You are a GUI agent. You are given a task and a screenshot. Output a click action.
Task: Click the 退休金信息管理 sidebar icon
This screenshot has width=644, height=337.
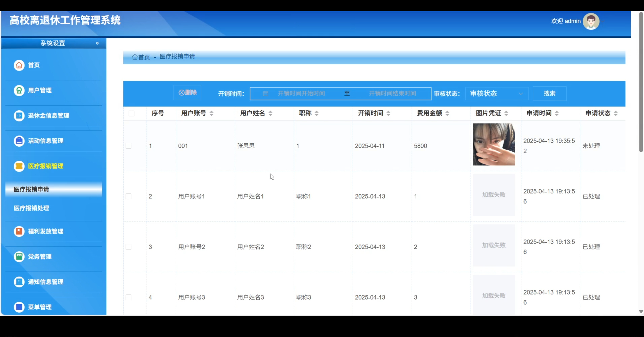pyautogui.click(x=19, y=116)
